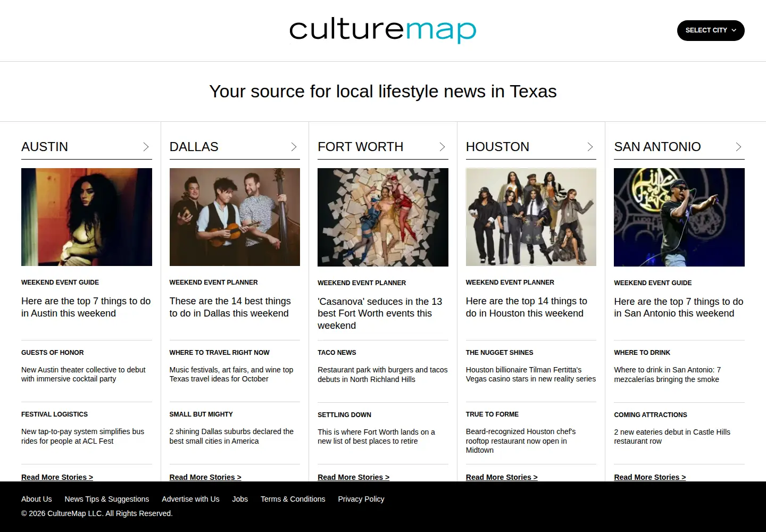Click the arrow next to San Antonio heading
The width and height of the screenshot is (766, 532).
point(738,147)
